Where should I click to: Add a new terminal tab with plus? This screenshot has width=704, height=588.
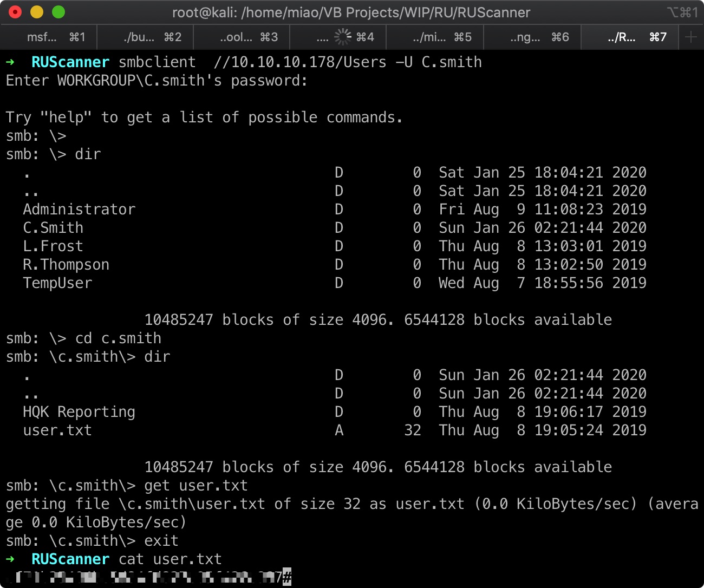pos(691,37)
